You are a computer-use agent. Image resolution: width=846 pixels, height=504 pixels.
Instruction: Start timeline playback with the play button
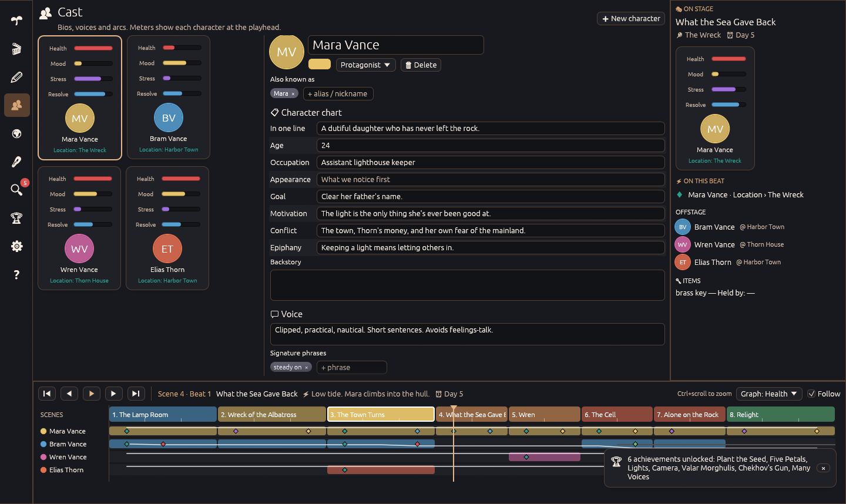tap(92, 394)
